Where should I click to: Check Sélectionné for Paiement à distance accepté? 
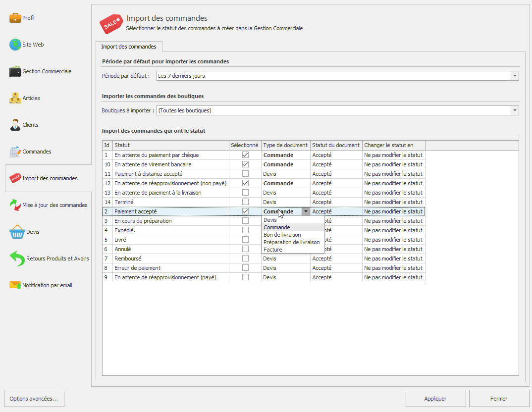(245, 174)
